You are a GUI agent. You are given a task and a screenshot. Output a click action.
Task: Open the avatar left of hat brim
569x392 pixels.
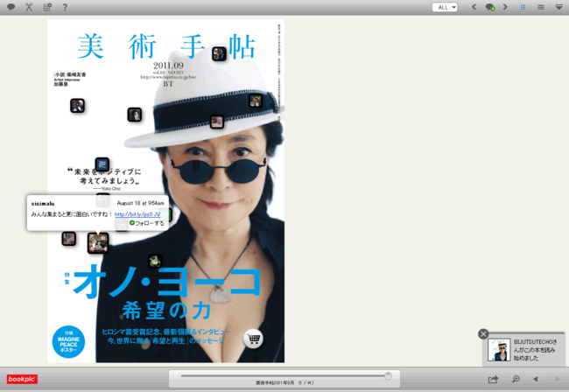pos(135,115)
